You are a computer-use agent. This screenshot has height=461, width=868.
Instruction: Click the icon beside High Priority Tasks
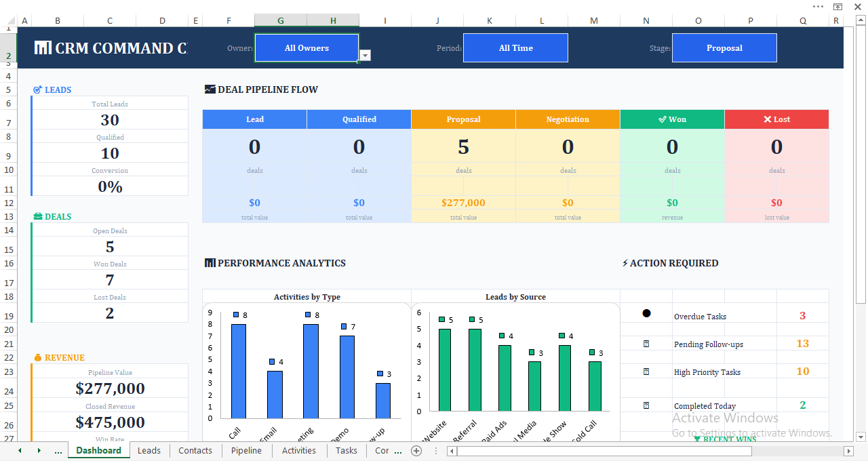click(x=646, y=372)
